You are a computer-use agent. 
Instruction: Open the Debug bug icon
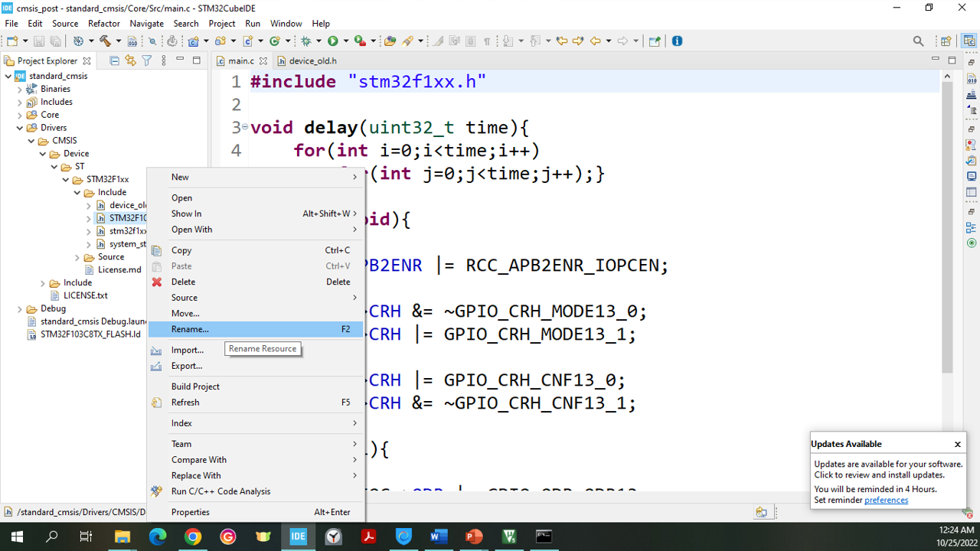[306, 41]
